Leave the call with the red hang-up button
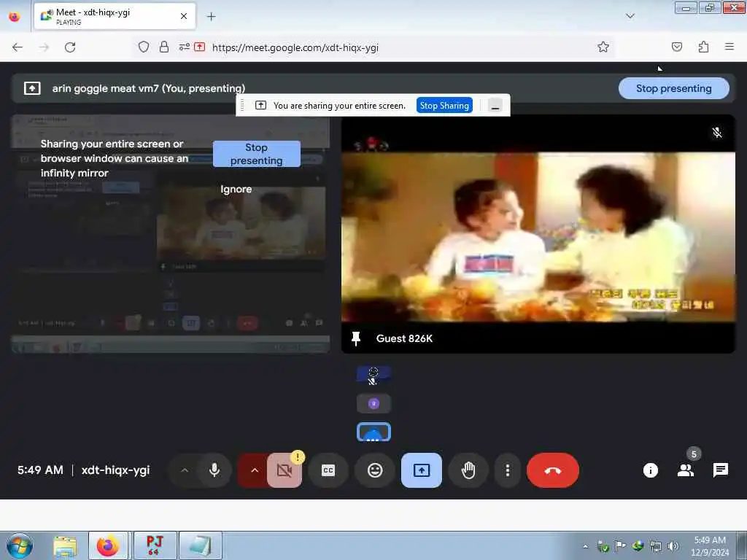 coord(553,470)
